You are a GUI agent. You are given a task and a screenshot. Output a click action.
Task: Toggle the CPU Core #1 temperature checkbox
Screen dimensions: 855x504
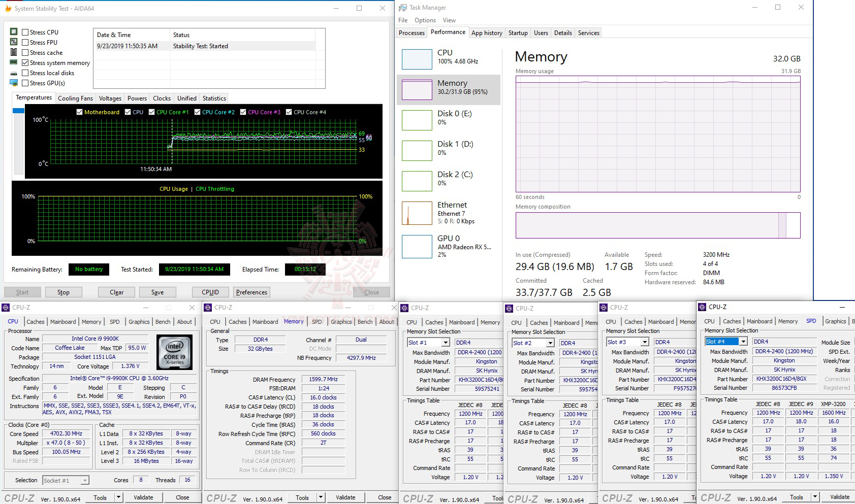point(151,112)
